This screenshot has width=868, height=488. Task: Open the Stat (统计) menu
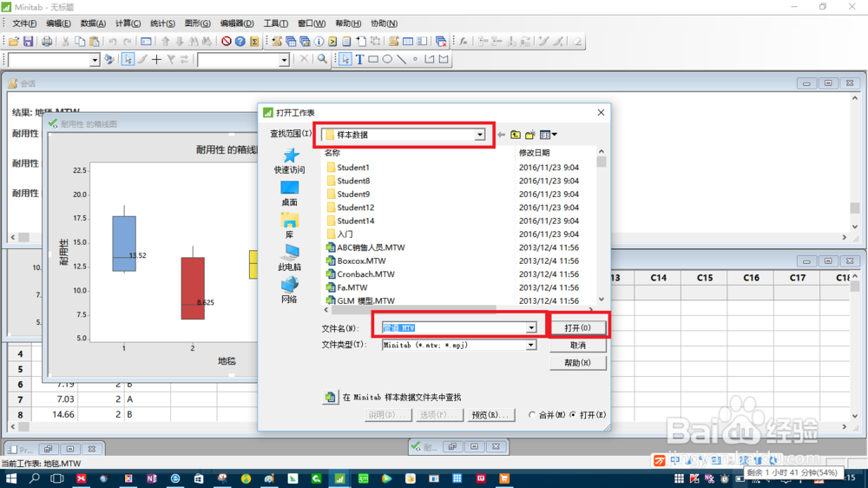(x=163, y=23)
